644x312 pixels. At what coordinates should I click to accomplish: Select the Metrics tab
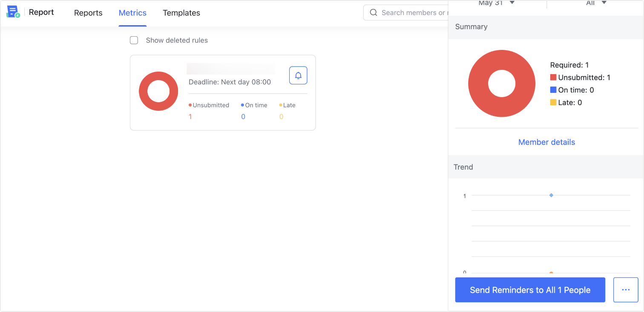coord(132,13)
